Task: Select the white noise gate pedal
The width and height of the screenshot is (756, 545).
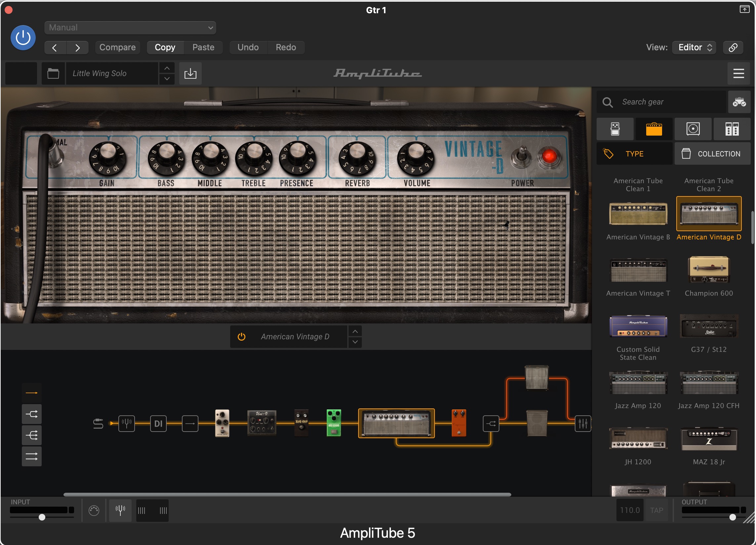Action: click(x=222, y=423)
